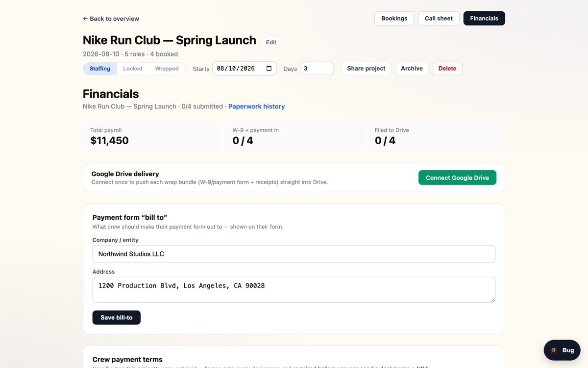The width and height of the screenshot is (588, 368).
Task: Click the Payment form "bill to" heading
Action: click(x=130, y=217)
